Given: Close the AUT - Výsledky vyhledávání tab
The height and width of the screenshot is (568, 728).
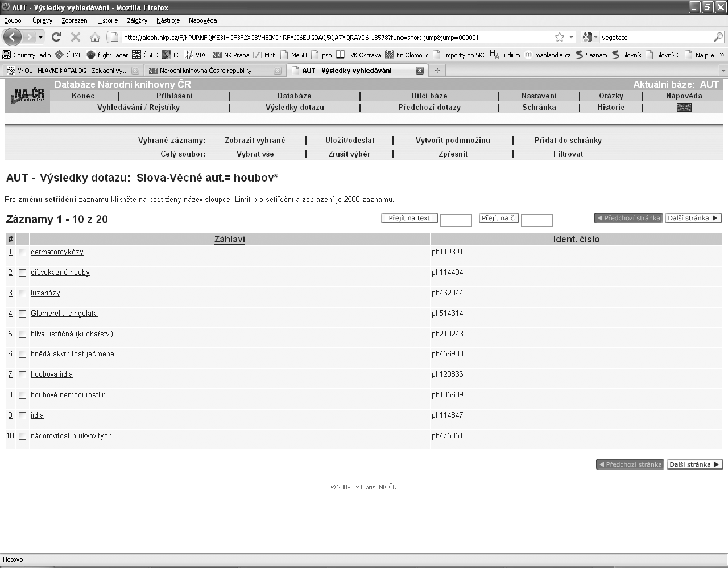Looking at the screenshot, I should (419, 71).
